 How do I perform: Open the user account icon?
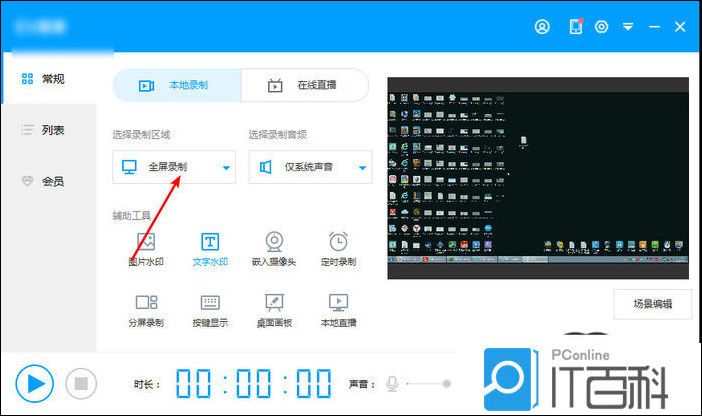[542, 27]
